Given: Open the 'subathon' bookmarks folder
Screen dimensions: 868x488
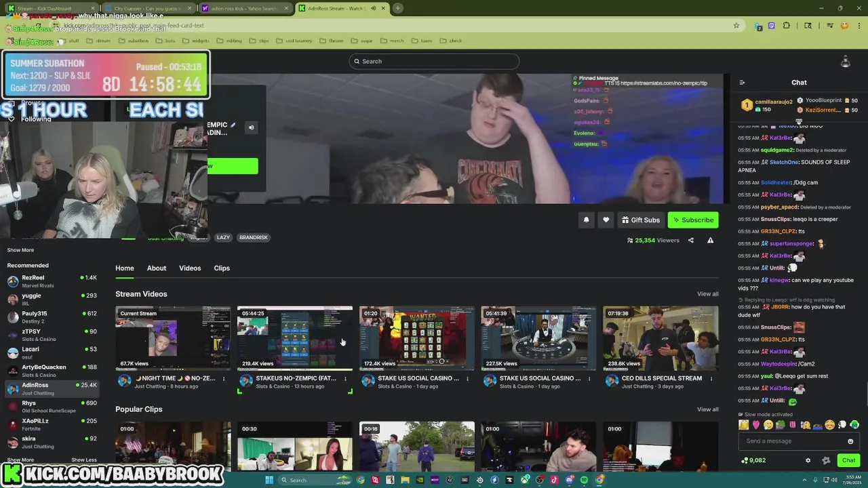Looking at the screenshot, I should tap(132, 41).
